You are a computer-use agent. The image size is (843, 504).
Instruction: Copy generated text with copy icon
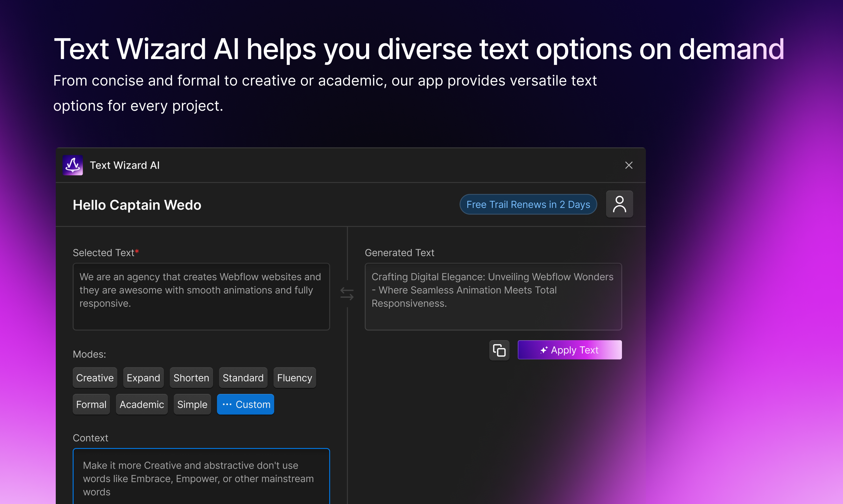click(498, 350)
